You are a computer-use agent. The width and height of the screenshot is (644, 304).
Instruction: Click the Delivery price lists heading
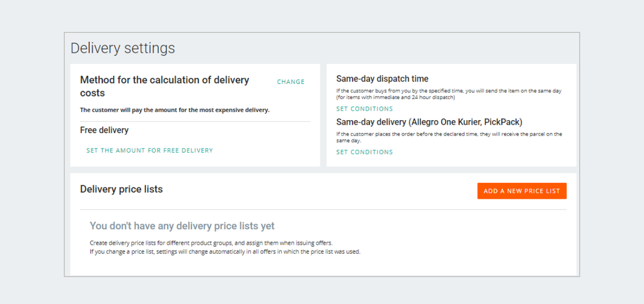121,189
